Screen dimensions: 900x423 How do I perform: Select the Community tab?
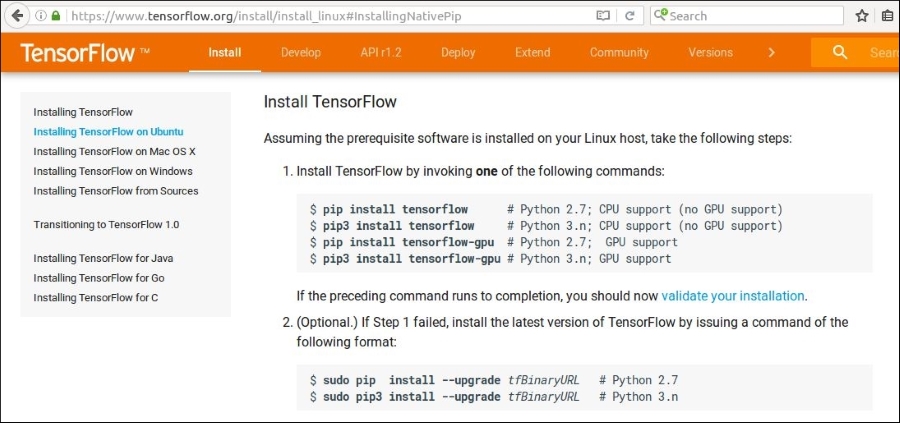click(x=619, y=53)
